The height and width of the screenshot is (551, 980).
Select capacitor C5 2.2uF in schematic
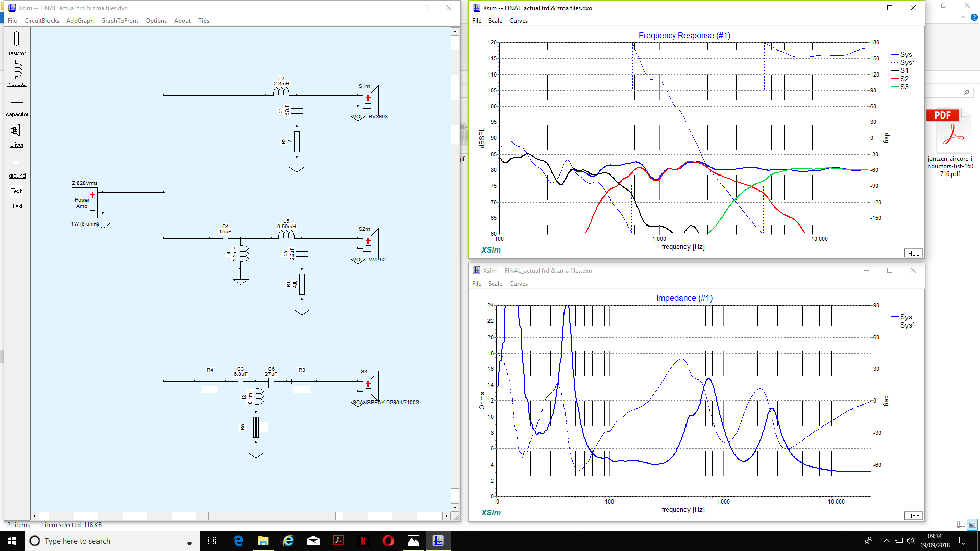click(302, 254)
